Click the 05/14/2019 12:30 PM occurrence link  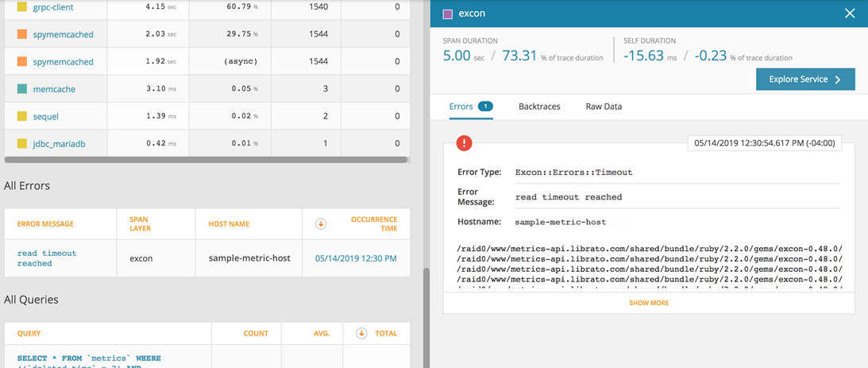pos(356,258)
